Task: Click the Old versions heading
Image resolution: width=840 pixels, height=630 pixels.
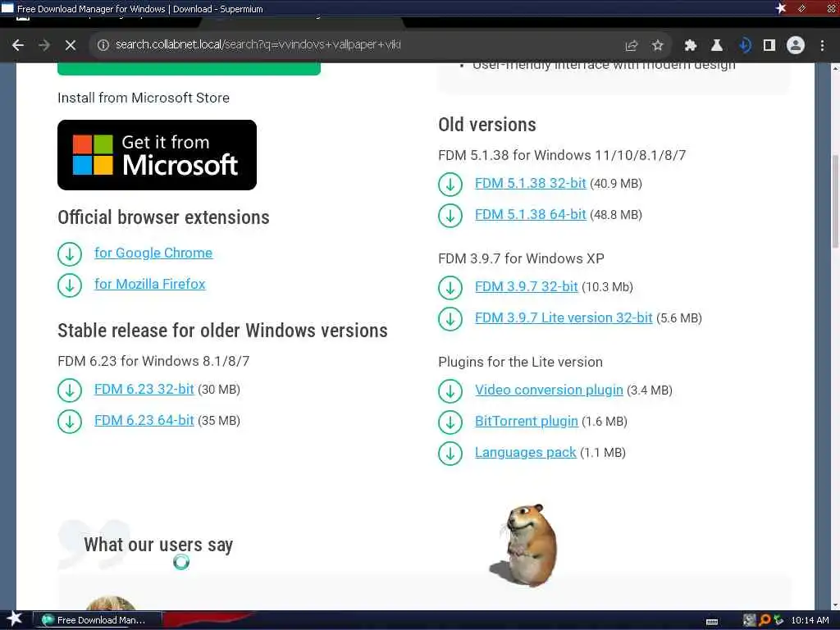Action: 487,125
